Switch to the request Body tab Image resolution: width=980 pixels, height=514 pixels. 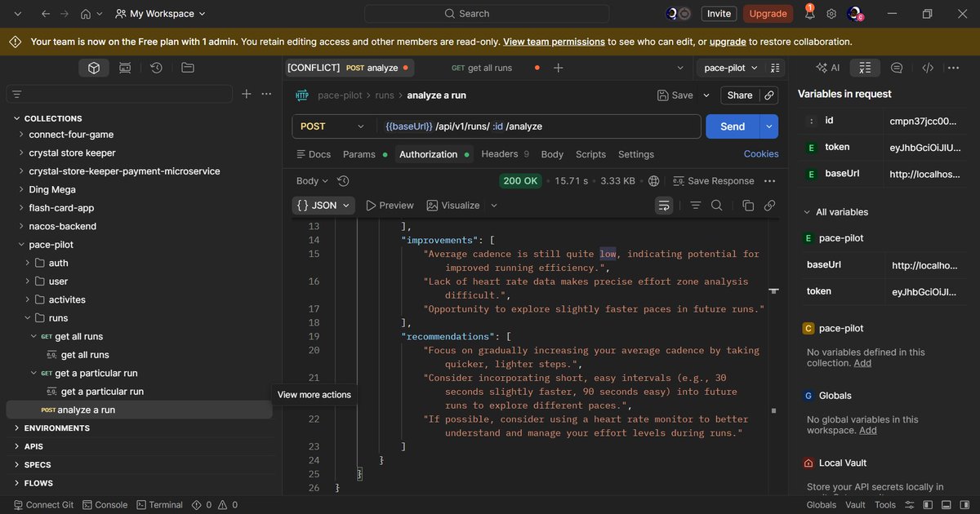pos(552,154)
